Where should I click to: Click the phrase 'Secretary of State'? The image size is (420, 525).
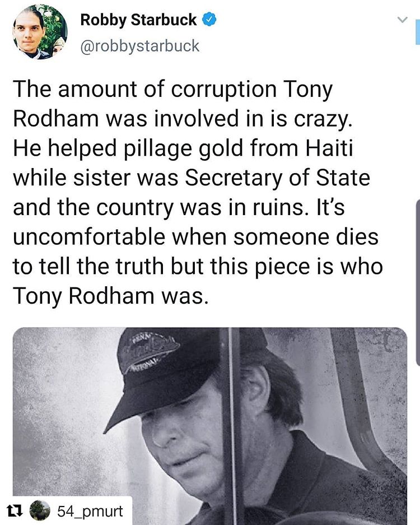pos(277,179)
